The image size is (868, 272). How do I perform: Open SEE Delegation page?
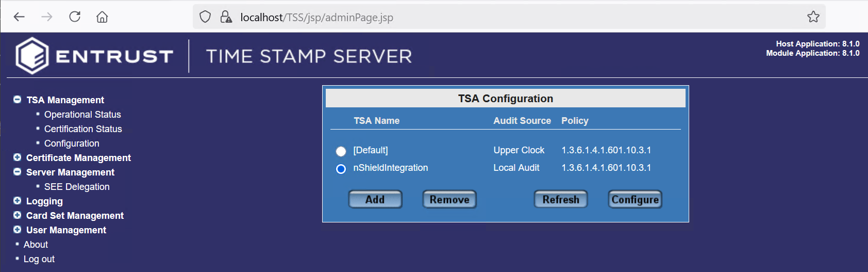point(77,187)
